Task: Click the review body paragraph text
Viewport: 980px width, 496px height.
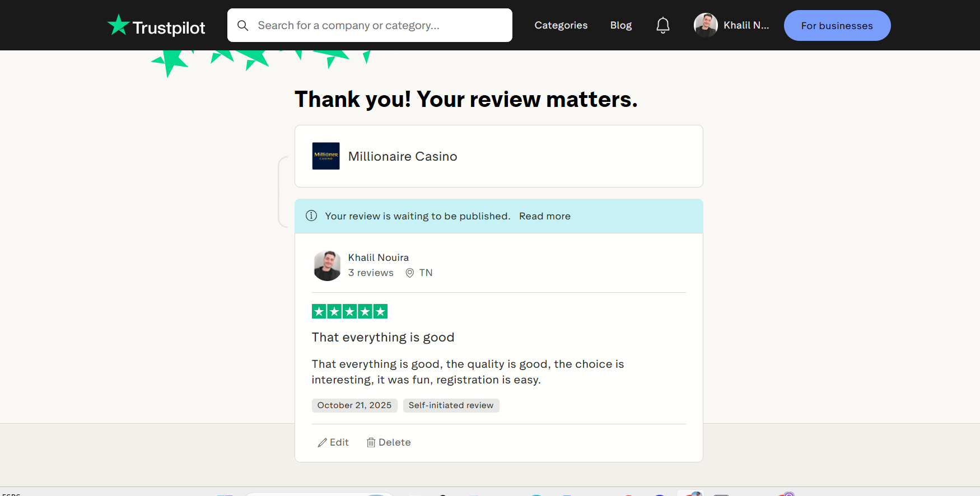Action: [x=468, y=372]
